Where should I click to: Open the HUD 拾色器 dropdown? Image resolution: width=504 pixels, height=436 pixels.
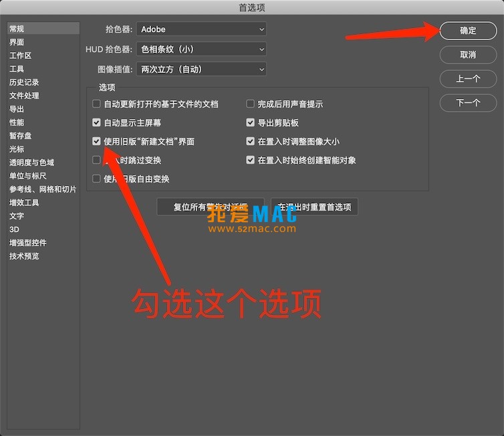pyautogui.click(x=201, y=49)
